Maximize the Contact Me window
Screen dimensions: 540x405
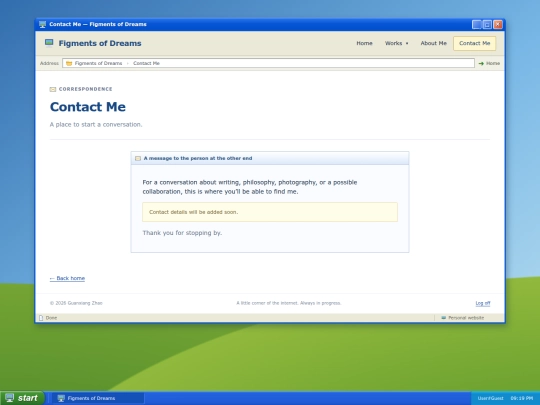pos(487,24)
